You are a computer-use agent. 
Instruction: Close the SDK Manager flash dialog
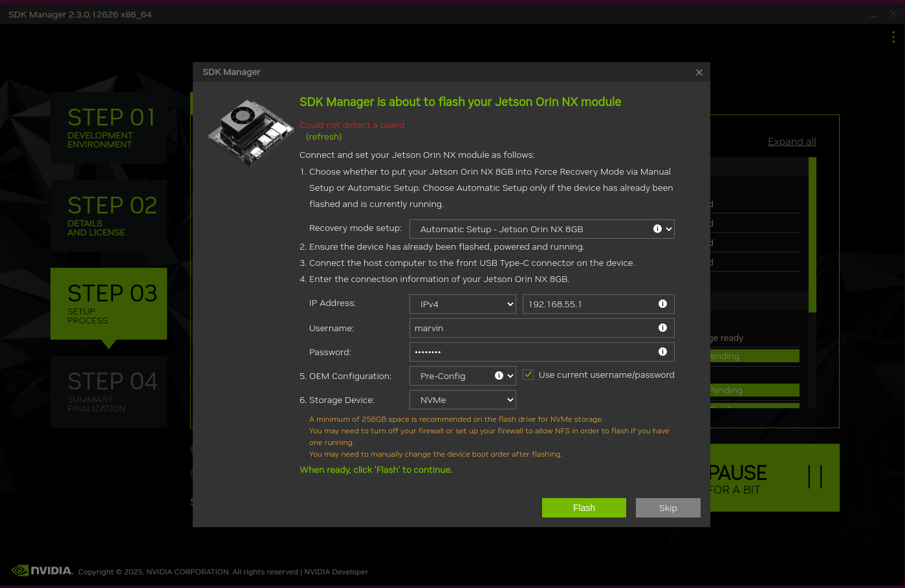click(699, 72)
